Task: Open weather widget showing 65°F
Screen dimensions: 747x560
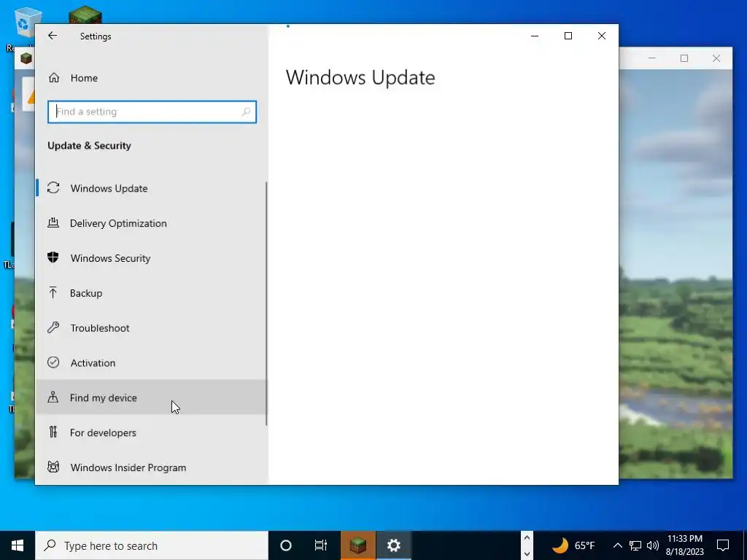Action: click(573, 545)
